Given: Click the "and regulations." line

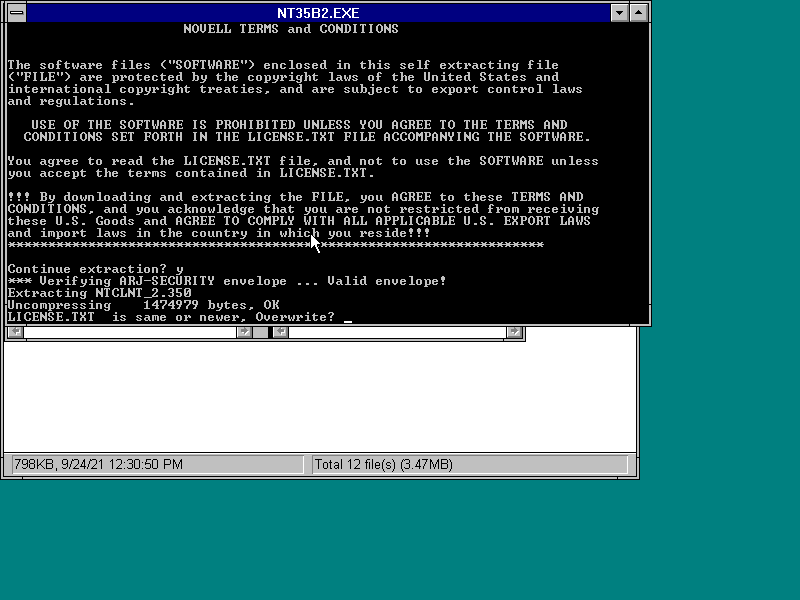Looking at the screenshot, I should pos(71,102).
